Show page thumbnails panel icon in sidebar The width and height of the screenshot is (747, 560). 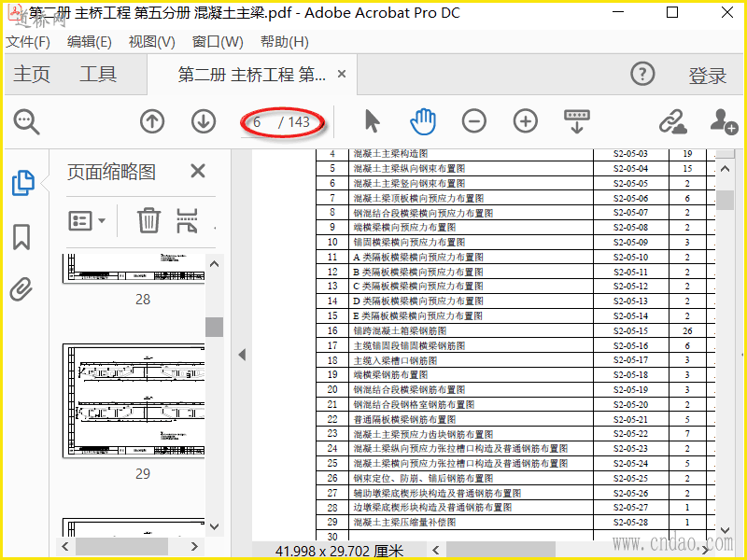tap(22, 182)
